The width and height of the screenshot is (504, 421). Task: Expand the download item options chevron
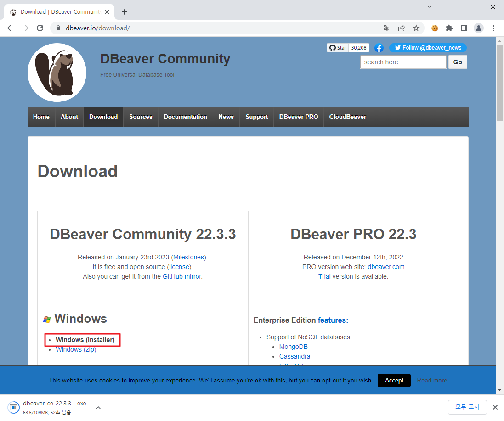point(98,408)
